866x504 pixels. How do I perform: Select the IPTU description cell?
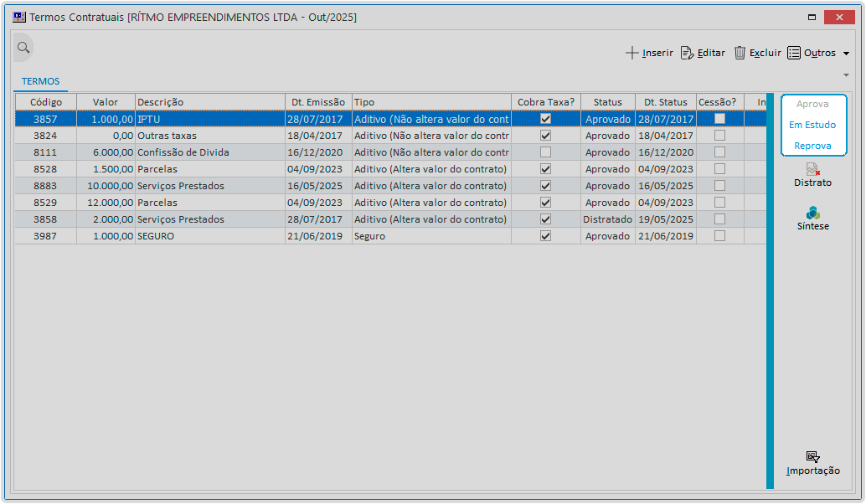[x=210, y=119]
